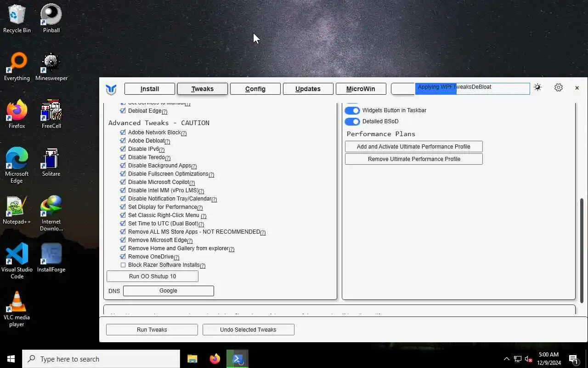Uncheck Remove Home and Gallery from explorer
588x368 pixels.
tap(123, 248)
